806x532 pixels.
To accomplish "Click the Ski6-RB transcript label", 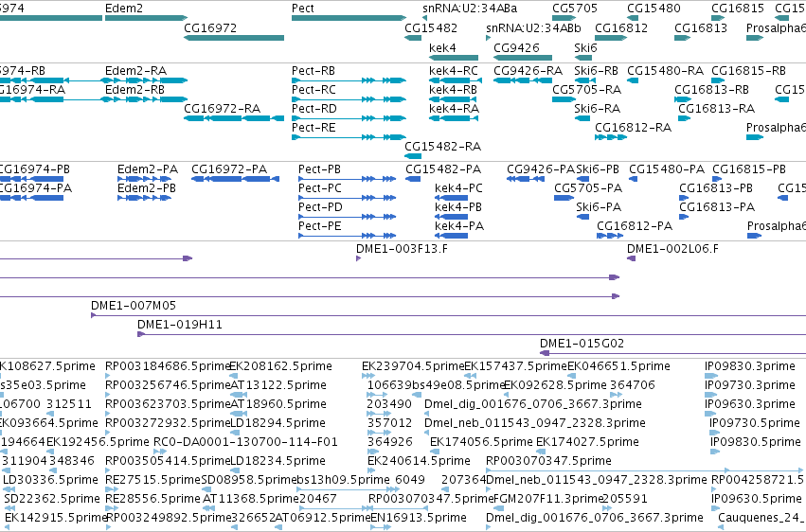I will pyautogui.click(x=597, y=70).
